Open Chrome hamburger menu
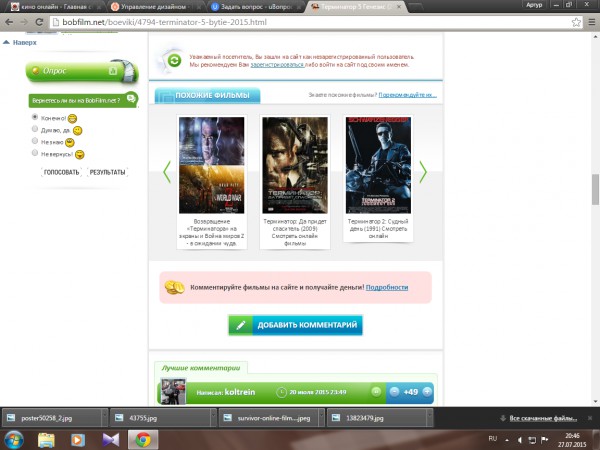The height and width of the screenshot is (450, 600). pyautogui.click(x=592, y=22)
